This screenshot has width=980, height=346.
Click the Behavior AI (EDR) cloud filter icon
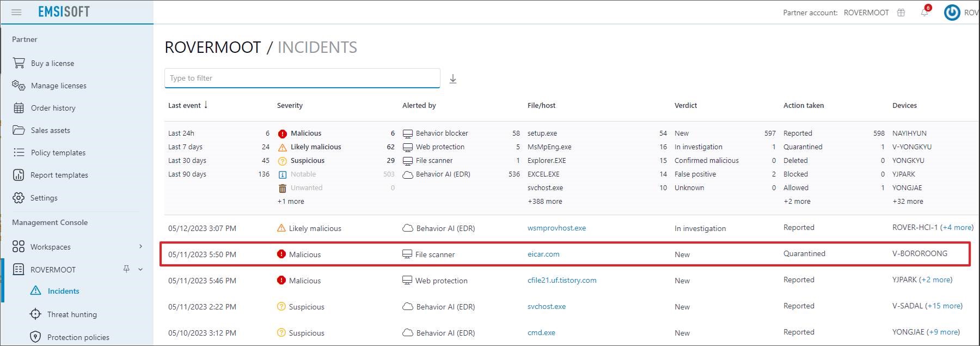click(x=407, y=174)
